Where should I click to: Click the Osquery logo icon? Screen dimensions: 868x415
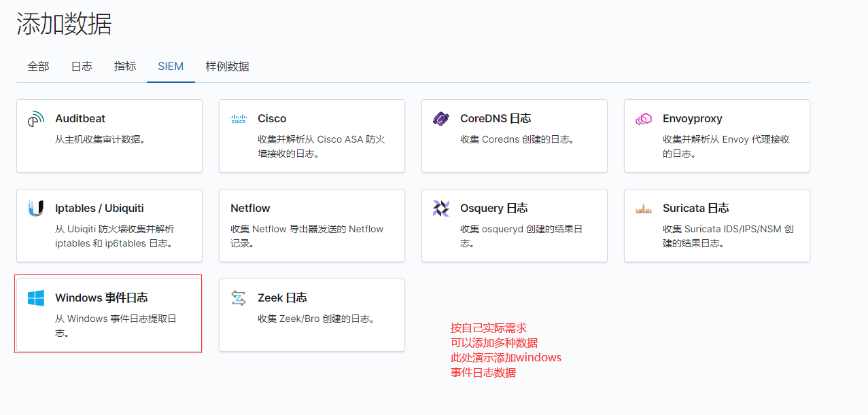pyautogui.click(x=441, y=209)
